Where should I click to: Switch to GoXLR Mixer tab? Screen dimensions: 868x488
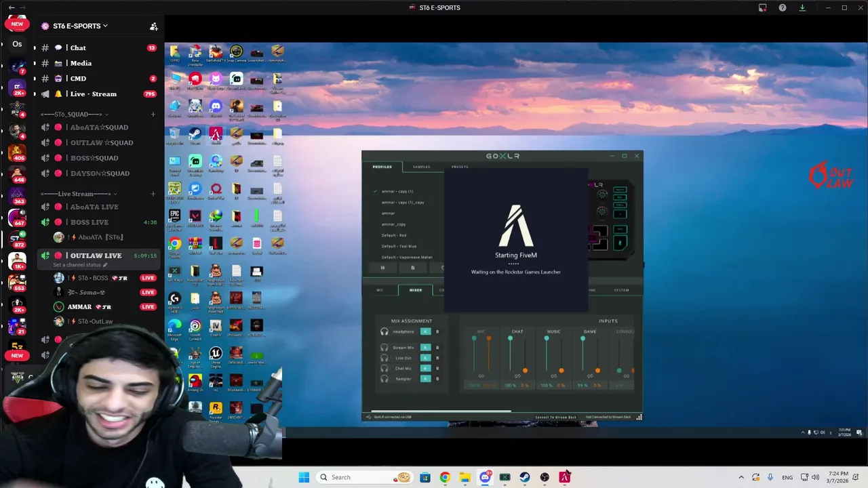[x=416, y=290]
